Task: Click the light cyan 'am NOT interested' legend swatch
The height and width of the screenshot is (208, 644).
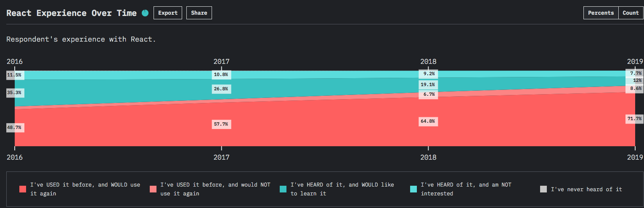Action: point(414,189)
